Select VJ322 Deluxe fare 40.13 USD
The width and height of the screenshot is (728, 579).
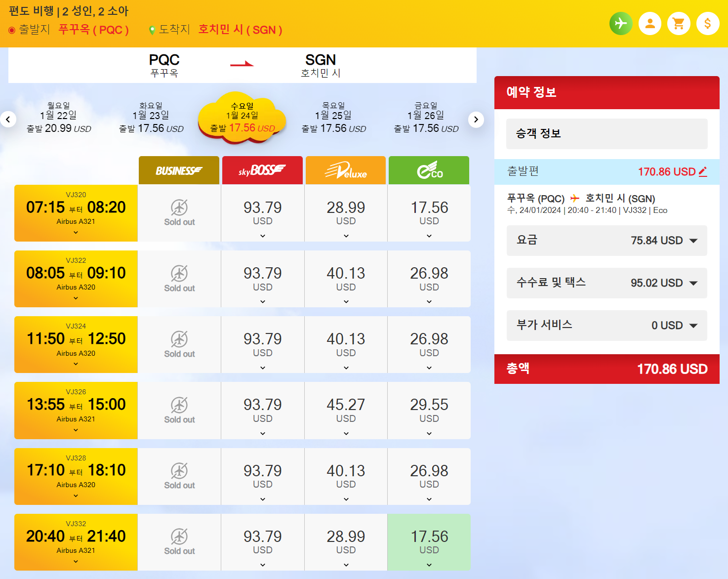[x=346, y=279]
